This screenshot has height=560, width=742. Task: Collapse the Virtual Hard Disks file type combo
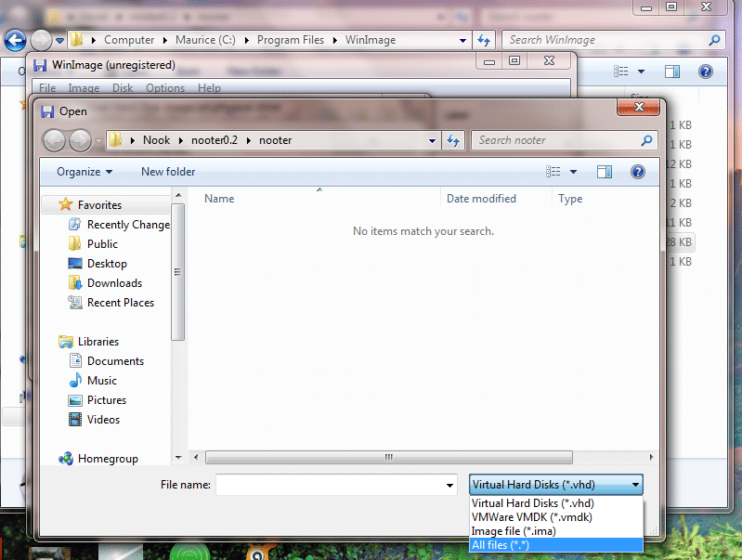click(x=635, y=485)
